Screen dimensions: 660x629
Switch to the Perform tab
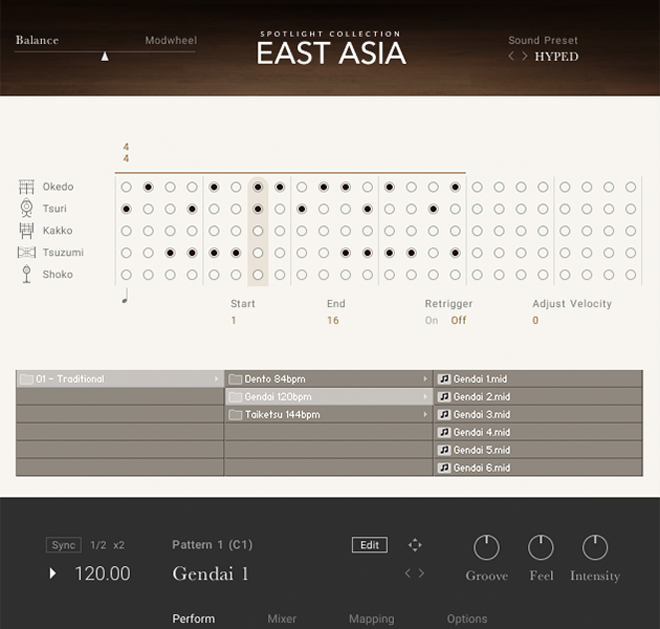coord(194,618)
